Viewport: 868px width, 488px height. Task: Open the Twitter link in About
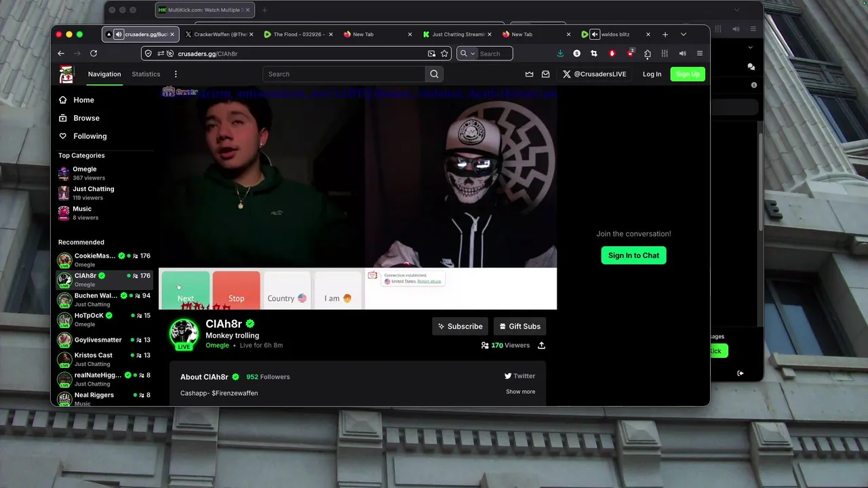(519, 376)
